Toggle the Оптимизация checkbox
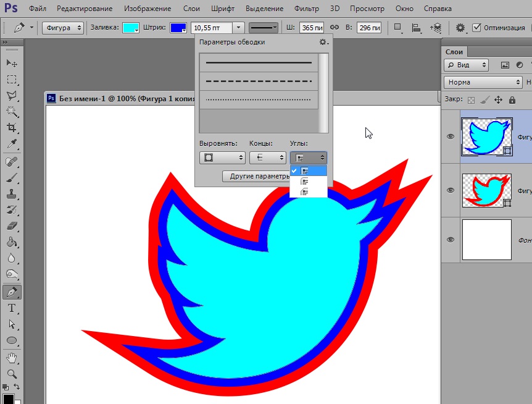 coord(476,28)
